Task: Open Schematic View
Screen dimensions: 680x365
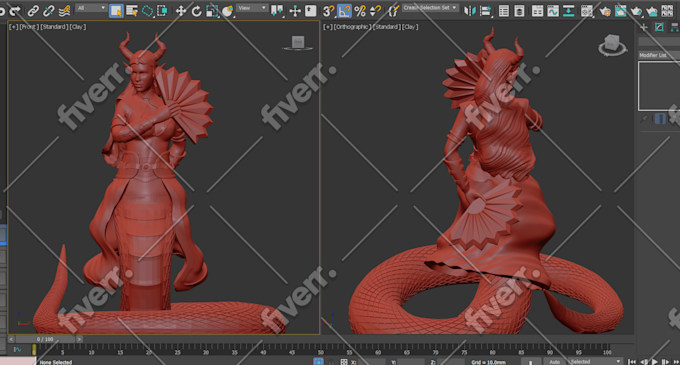Action: click(x=569, y=11)
